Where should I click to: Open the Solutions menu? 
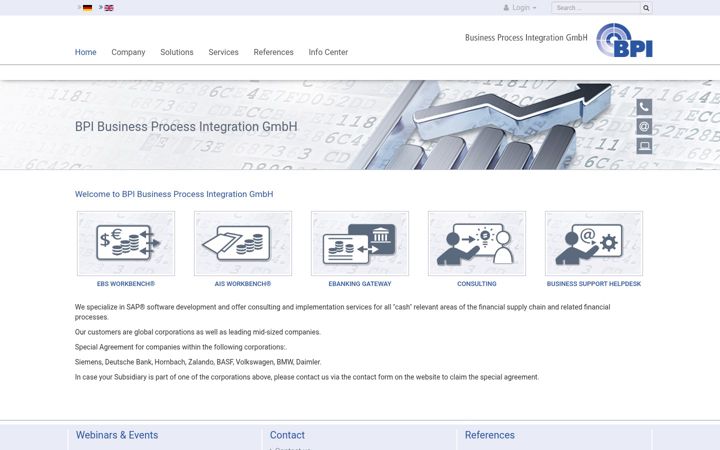[x=177, y=52]
